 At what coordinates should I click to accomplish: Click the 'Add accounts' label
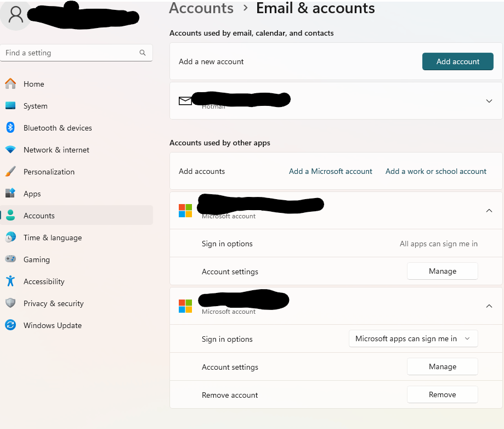click(202, 171)
